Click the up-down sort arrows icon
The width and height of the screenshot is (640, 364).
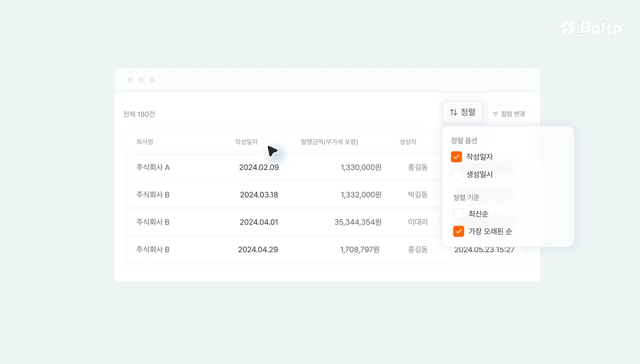pyautogui.click(x=453, y=112)
